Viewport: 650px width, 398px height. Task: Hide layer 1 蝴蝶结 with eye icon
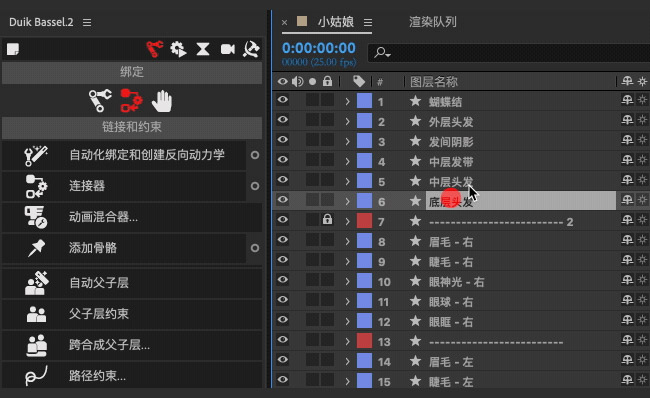point(283,100)
